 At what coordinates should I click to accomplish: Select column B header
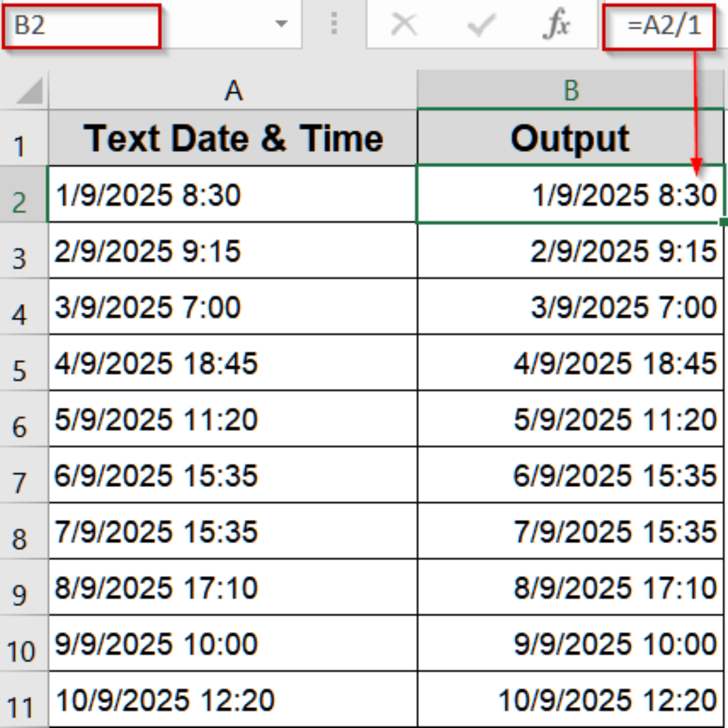[571, 90]
